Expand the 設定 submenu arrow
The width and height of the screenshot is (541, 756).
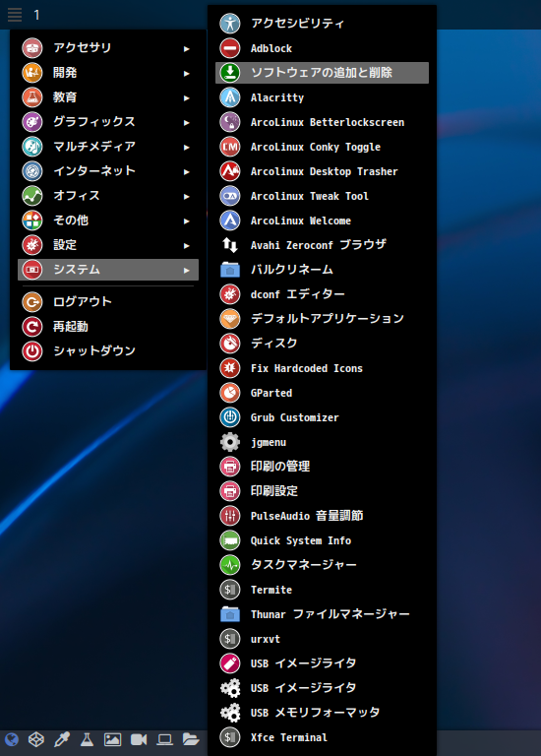pos(187,245)
